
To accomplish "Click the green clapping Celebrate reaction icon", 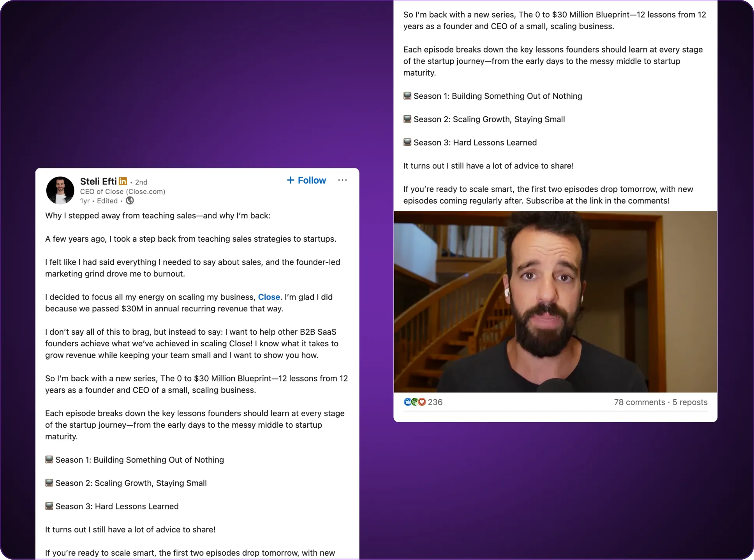I will click(x=414, y=402).
